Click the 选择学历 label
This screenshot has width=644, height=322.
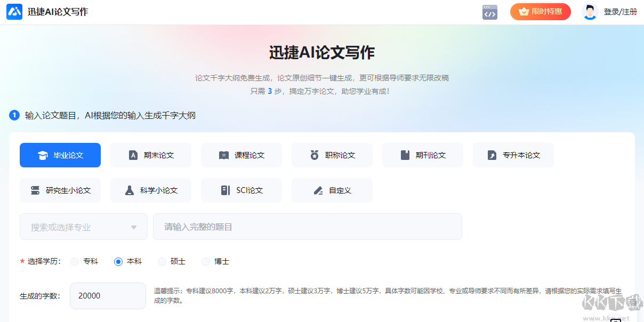click(x=44, y=262)
